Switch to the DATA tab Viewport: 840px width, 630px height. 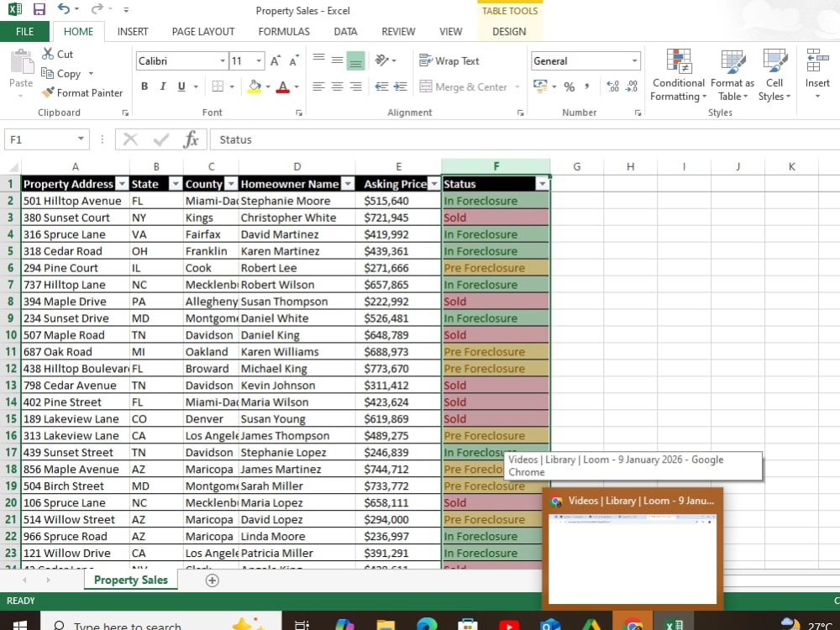coord(345,32)
